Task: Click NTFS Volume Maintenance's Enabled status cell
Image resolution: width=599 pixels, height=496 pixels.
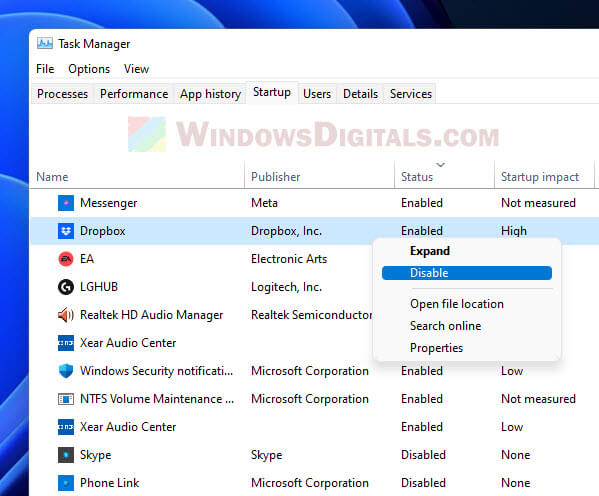Action: (422, 399)
